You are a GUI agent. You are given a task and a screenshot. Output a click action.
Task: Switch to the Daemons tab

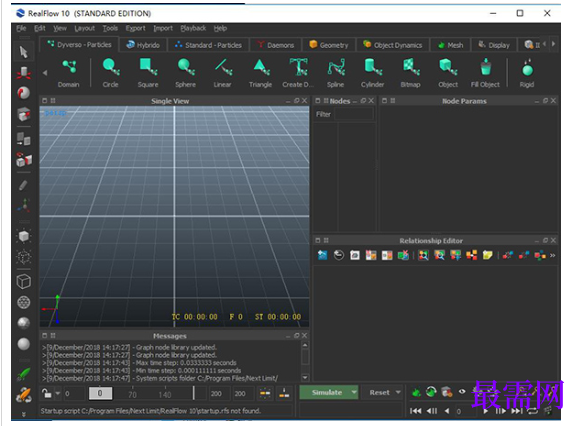(x=276, y=45)
